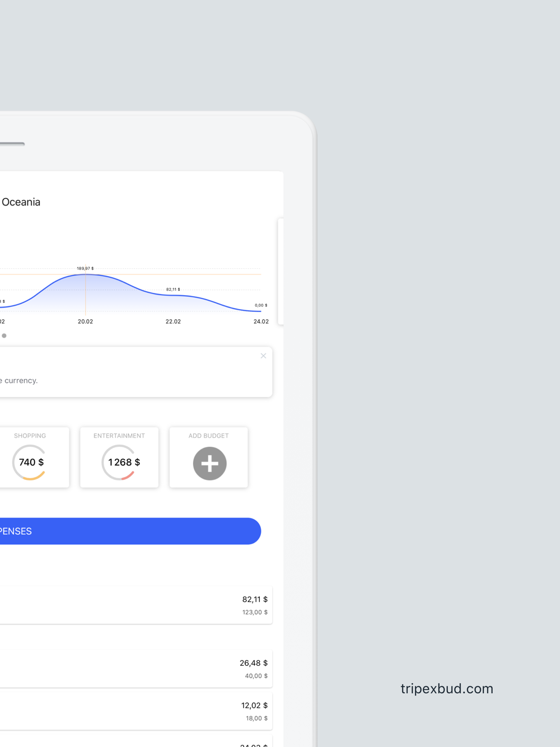Click the 40,00 $ secondary amount

click(x=256, y=676)
